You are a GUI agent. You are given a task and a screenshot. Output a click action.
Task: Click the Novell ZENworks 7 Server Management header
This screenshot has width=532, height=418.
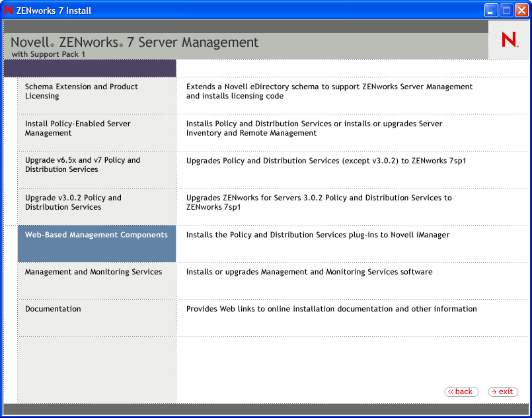pyautogui.click(x=134, y=42)
